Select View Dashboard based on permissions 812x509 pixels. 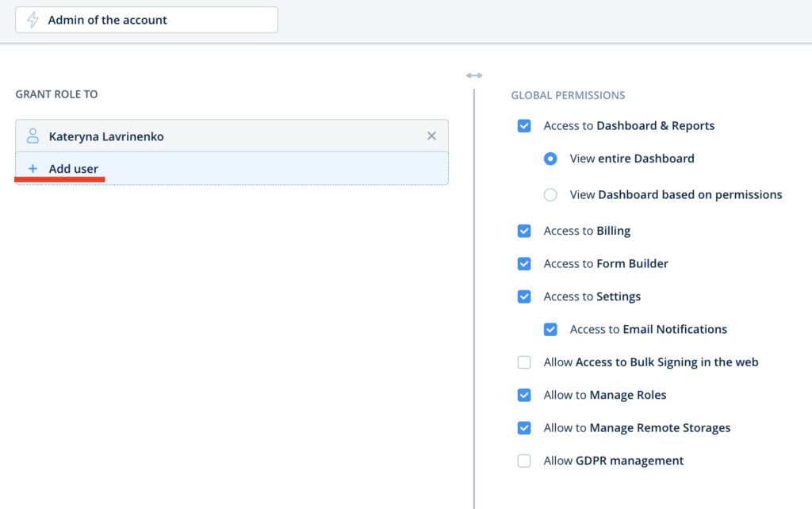click(550, 195)
